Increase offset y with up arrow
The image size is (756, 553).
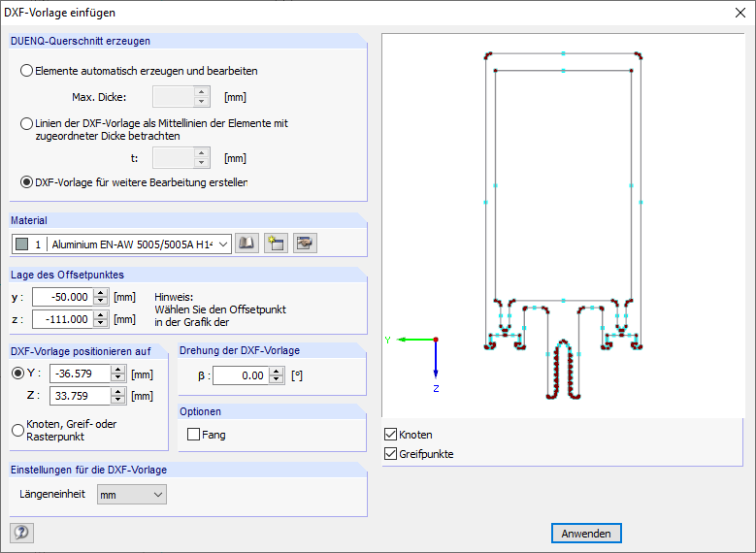click(100, 293)
